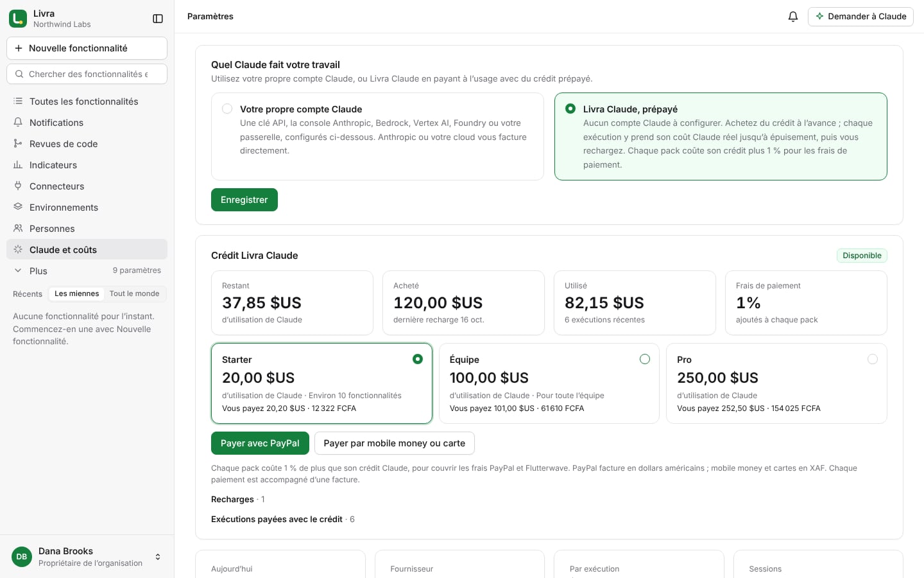Click the Restant 37,85 $US value
924x578 pixels.
[262, 303]
